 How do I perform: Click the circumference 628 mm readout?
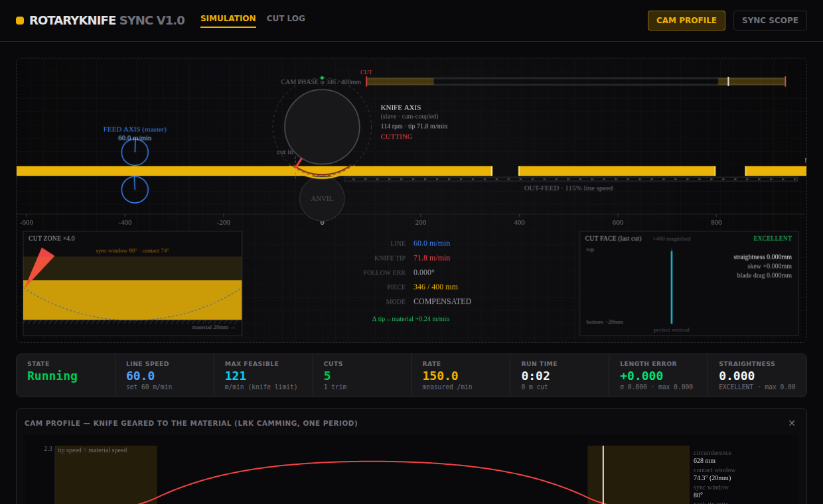coord(713,457)
